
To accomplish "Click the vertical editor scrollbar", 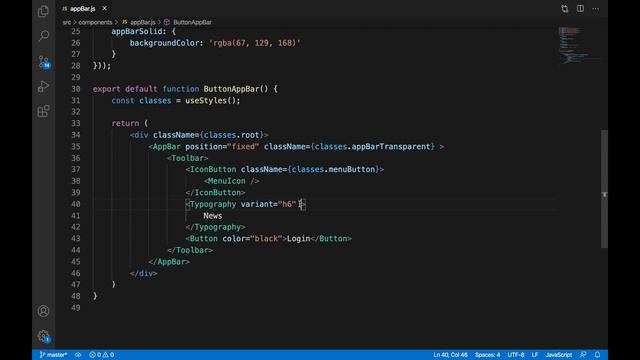I will coord(604,189).
